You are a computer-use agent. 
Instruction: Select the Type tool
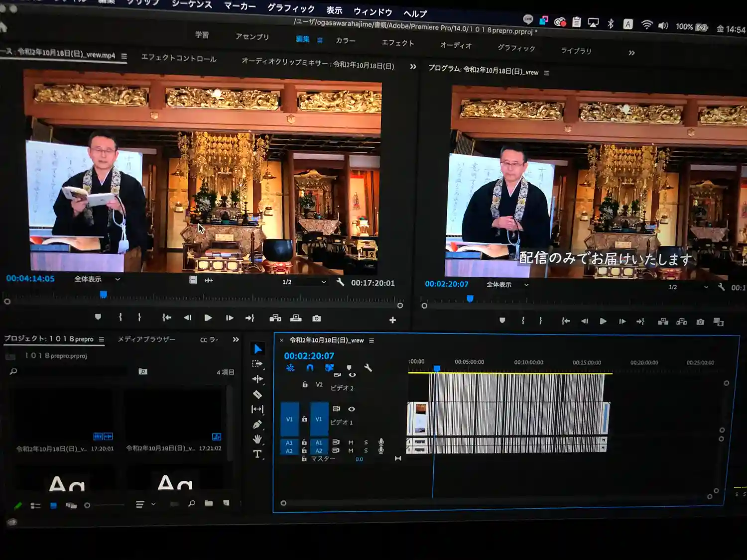[x=257, y=454]
